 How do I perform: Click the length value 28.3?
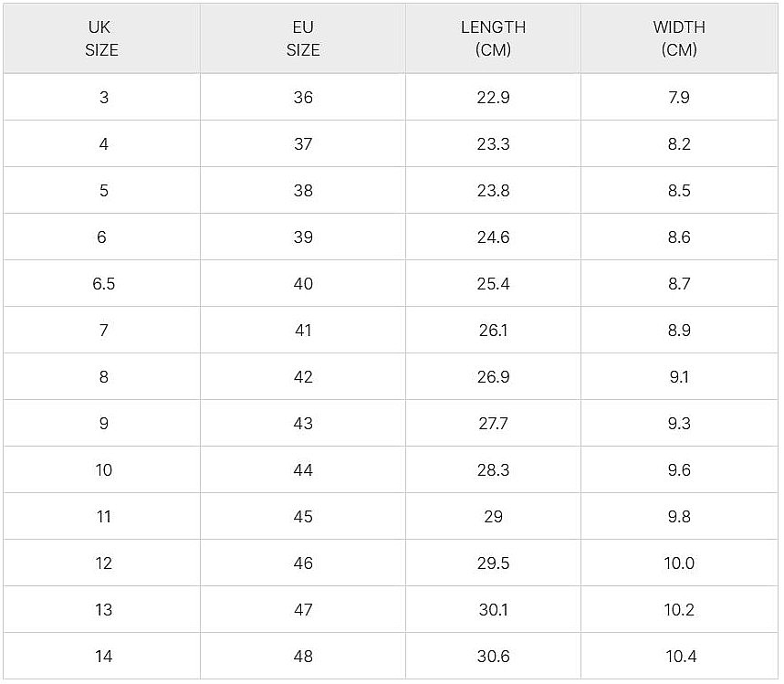click(493, 470)
